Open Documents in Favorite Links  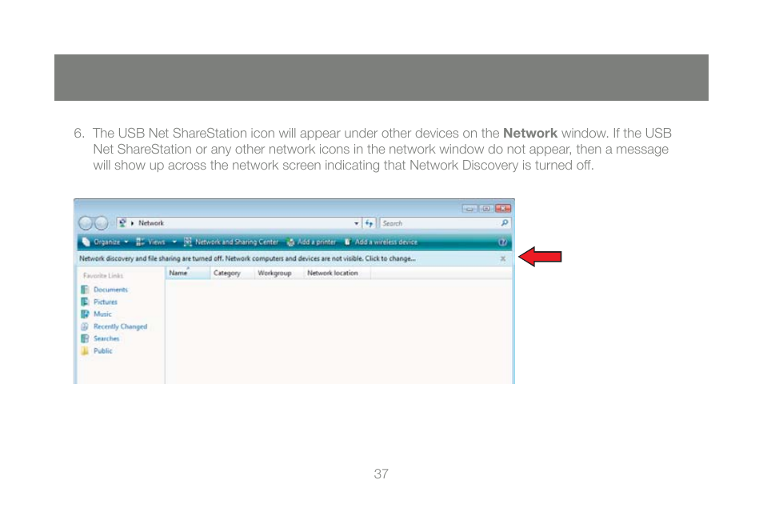click(110, 290)
